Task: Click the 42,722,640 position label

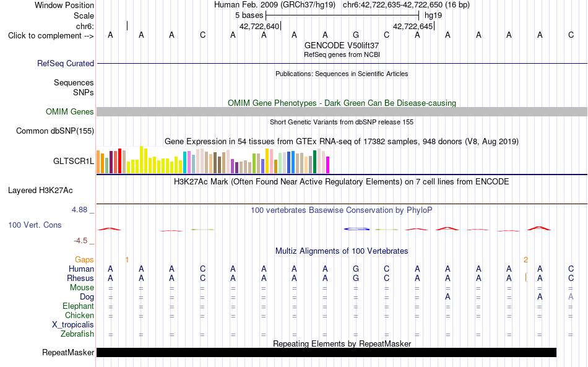Action: click(259, 26)
